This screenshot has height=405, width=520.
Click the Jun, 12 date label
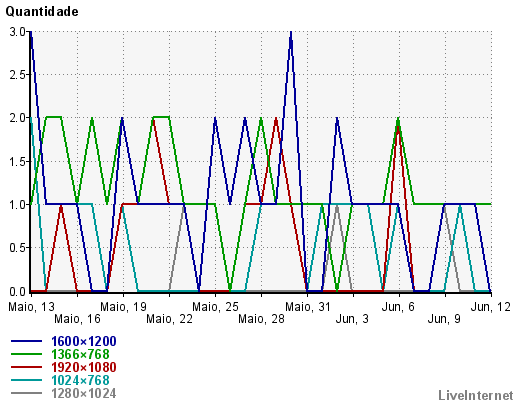pos(491,307)
